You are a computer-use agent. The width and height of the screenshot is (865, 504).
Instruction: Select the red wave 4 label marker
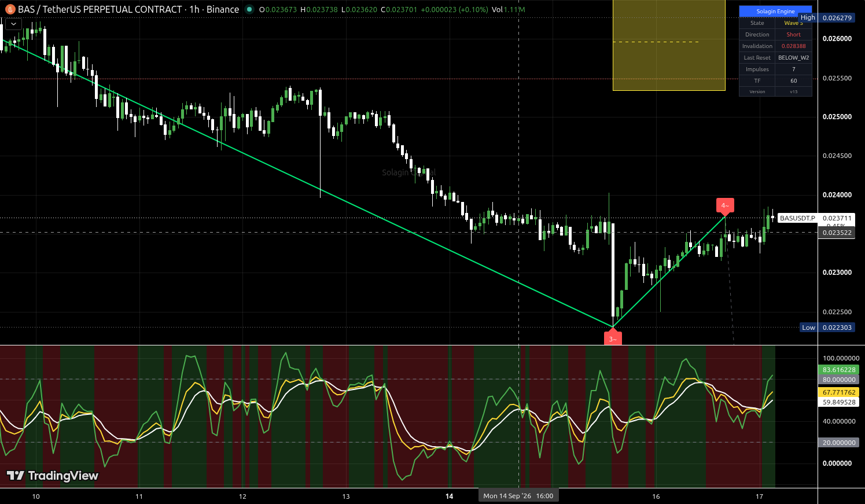point(725,205)
